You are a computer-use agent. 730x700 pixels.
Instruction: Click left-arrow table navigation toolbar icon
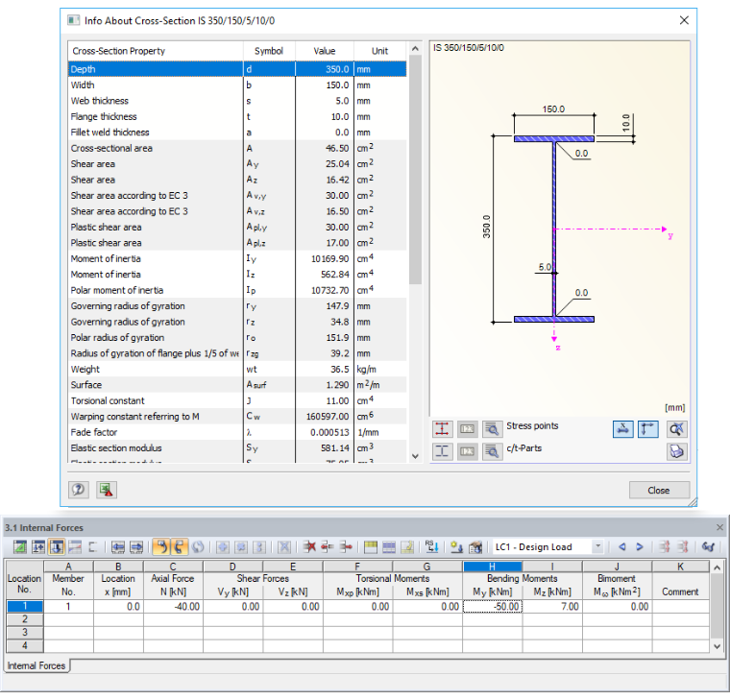(x=118, y=547)
